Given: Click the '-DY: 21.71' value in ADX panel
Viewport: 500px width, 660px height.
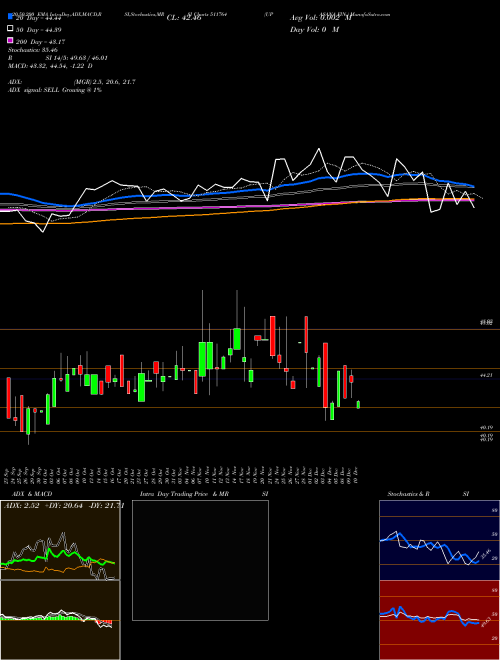Looking at the screenshot, I should pos(106,506).
